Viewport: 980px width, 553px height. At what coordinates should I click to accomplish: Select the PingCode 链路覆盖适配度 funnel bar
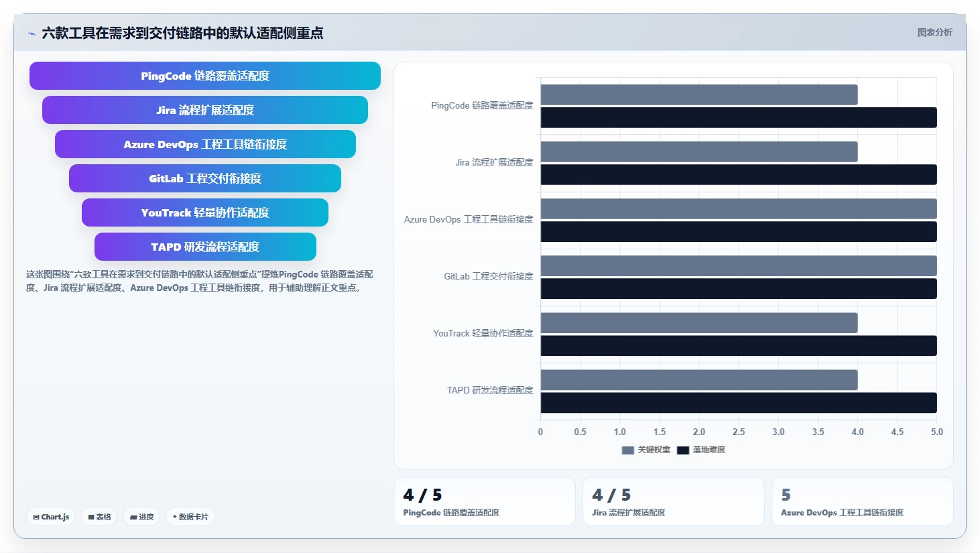pyautogui.click(x=205, y=76)
